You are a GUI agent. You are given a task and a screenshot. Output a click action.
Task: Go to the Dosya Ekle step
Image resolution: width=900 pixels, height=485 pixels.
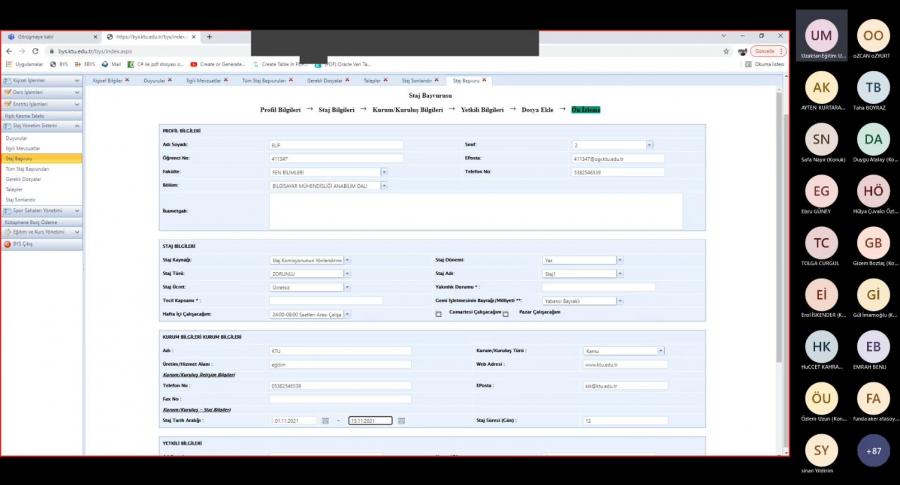537,109
